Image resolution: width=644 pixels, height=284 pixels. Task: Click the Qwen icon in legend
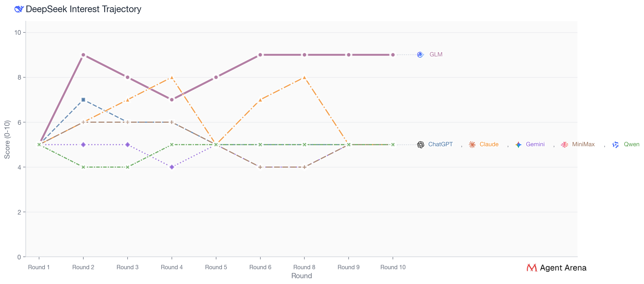pyautogui.click(x=616, y=144)
